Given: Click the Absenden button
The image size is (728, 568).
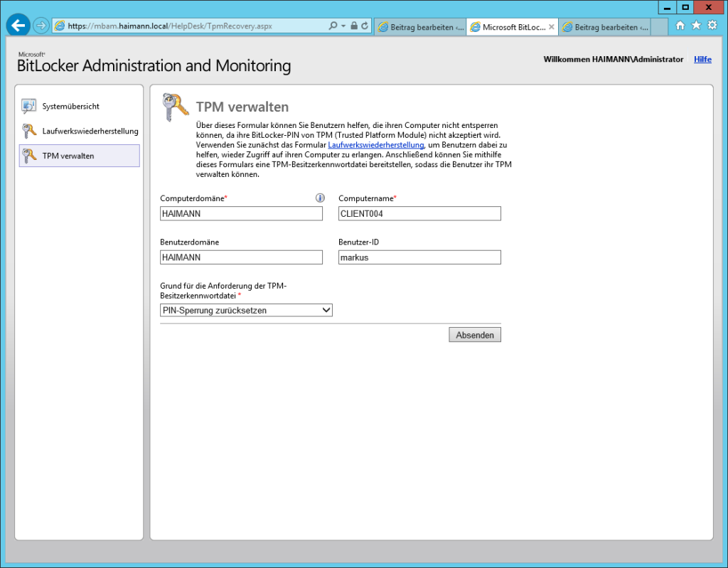Looking at the screenshot, I should pyautogui.click(x=474, y=335).
